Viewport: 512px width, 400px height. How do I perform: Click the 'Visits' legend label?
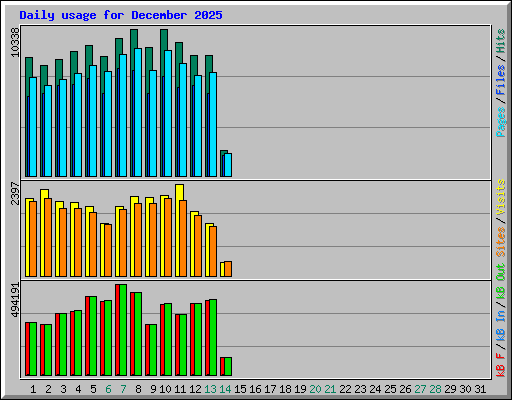click(x=501, y=197)
